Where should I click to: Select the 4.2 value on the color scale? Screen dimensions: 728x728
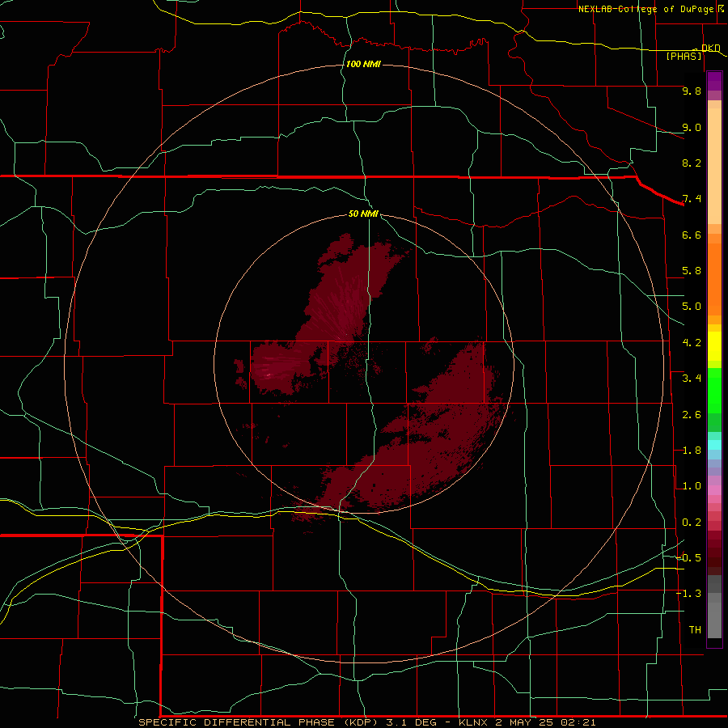(692, 343)
